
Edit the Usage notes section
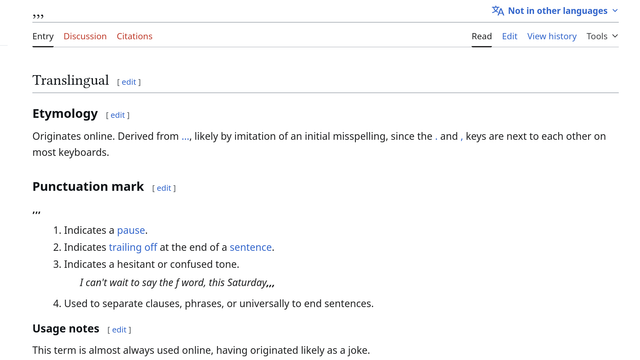coord(119,330)
